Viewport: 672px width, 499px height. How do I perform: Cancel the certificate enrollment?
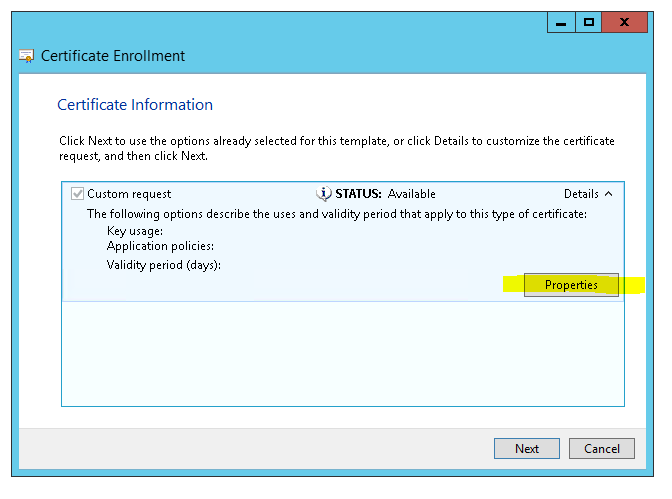tap(602, 449)
